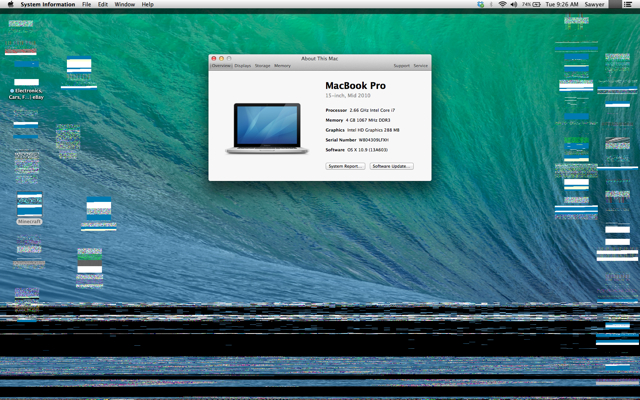Open the Edit menu
The width and height of the screenshot is (640, 400).
(x=103, y=4)
